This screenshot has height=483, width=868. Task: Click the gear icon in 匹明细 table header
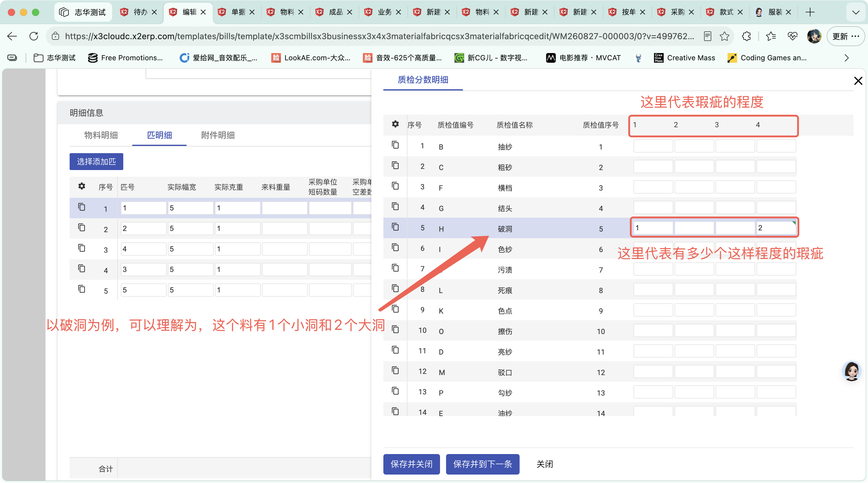(82, 186)
